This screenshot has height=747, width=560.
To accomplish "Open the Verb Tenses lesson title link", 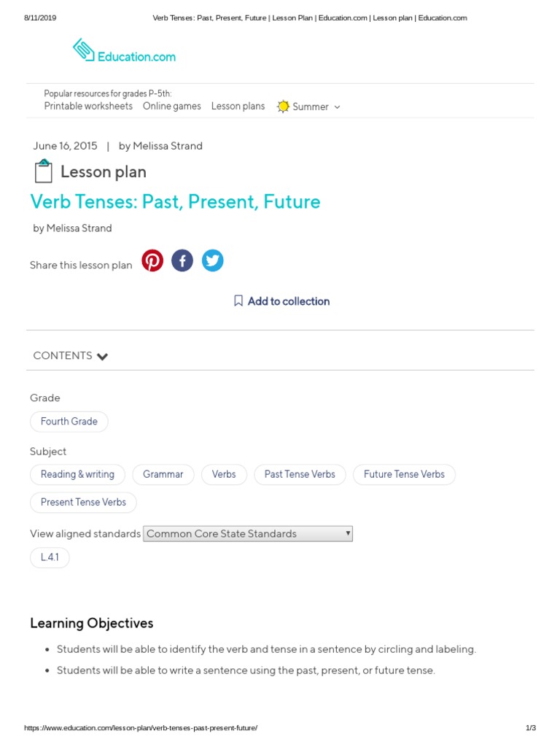I will coord(175,201).
